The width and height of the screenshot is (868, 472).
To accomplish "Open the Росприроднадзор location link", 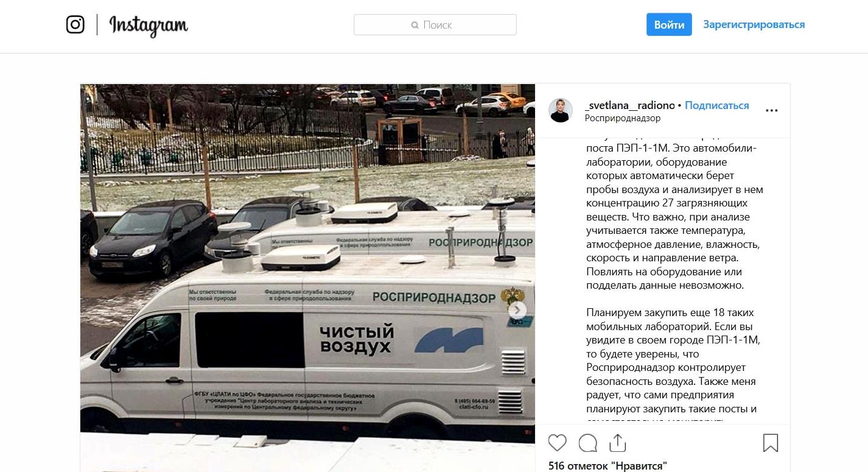I will 622,118.
